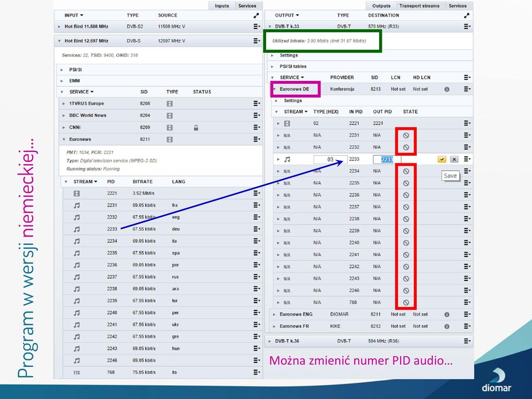Screen dimensions: 532x399
Task: Switch to the Inputs tab
Action: pos(222,6)
